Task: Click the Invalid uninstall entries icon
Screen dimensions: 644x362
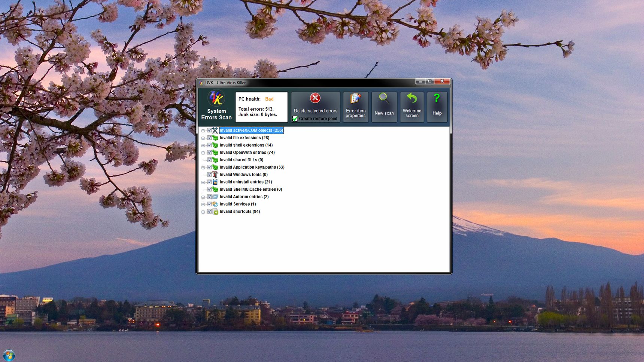Action: (215, 182)
